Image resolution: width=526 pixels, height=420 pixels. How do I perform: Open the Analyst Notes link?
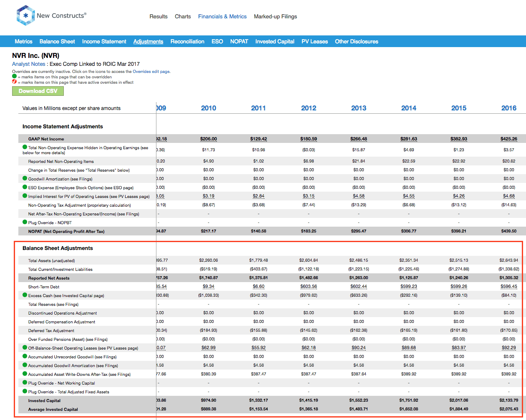pos(28,64)
